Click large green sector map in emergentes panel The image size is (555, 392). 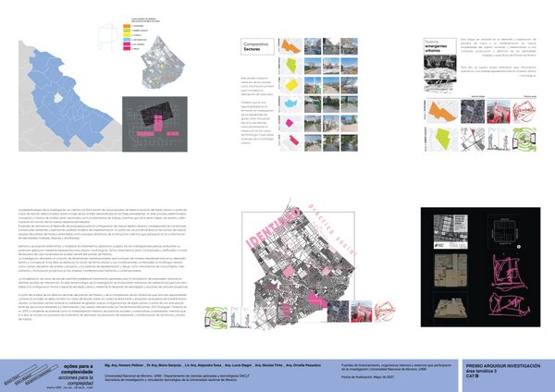[443, 140]
